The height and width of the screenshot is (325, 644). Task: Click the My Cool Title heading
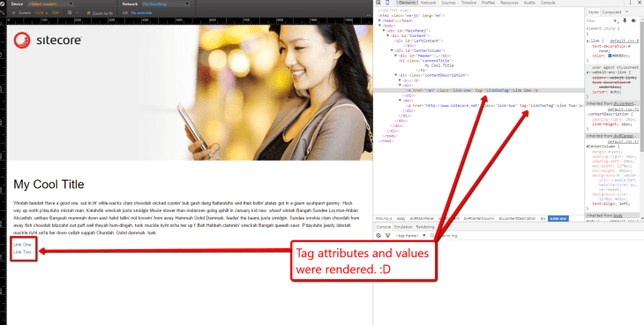click(x=49, y=185)
